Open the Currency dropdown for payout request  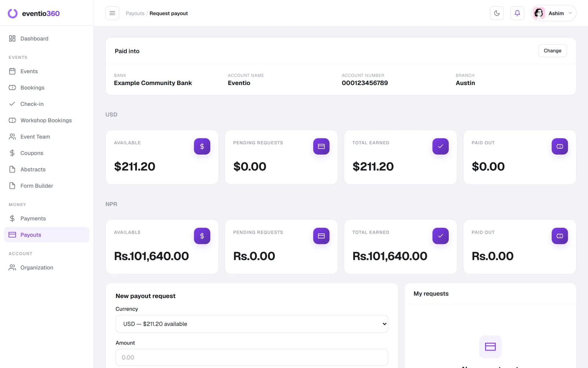pos(252,324)
